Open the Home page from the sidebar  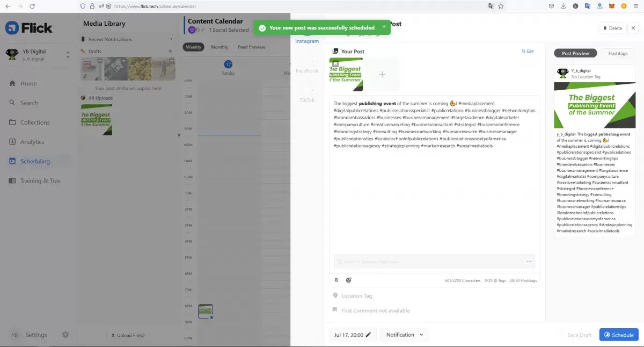tap(28, 83)
